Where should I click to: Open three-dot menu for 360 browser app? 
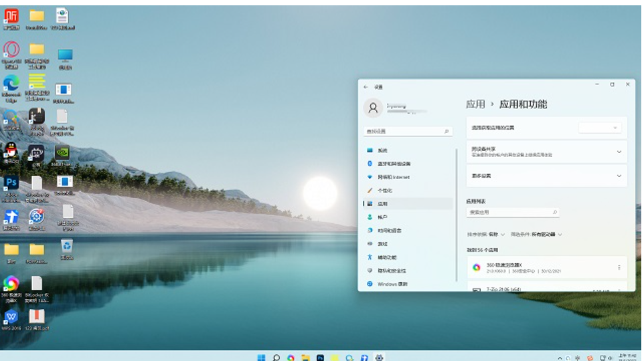point(619,267)
